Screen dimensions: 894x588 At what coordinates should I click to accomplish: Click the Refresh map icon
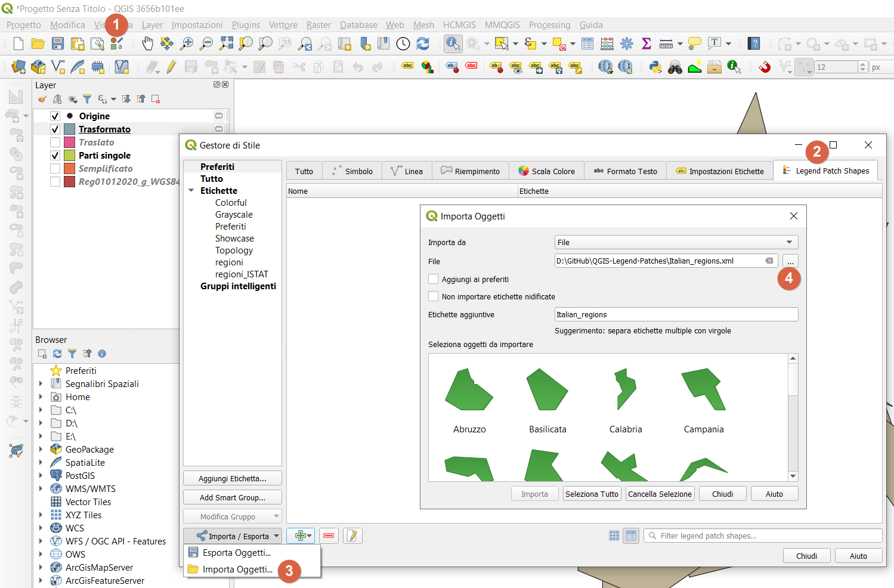423,44
